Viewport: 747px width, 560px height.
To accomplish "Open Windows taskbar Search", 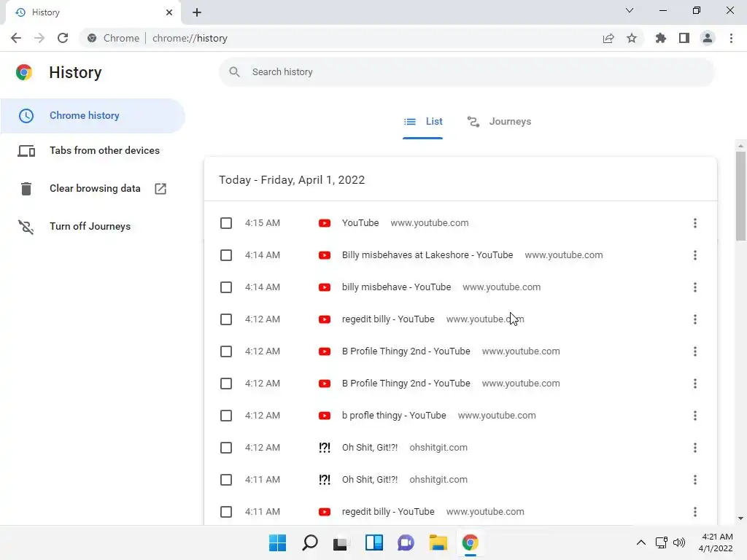I will coord(309,542).
